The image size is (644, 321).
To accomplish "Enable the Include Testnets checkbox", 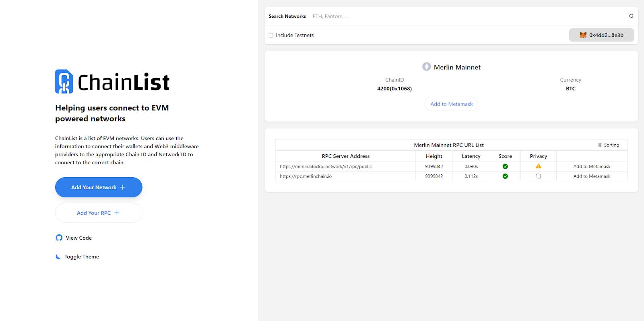I will pyautogui.click(x=271, y=35).
